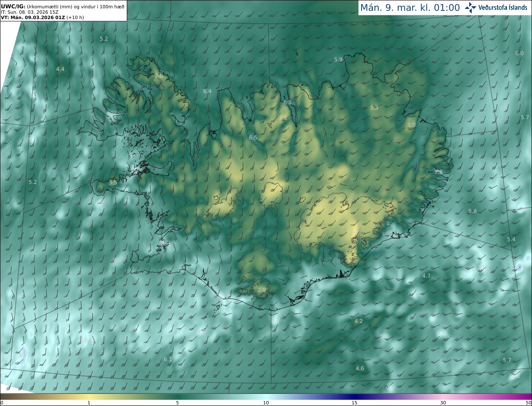Viewport: 532px width, 406px height.
Task: Click the 6.5 value label
Action: pyautogui.click(x=253, y=137)
